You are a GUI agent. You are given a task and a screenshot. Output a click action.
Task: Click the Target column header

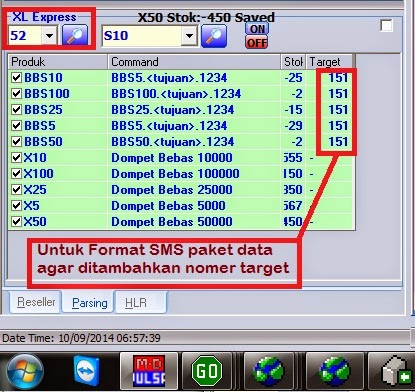click(329, 62)
